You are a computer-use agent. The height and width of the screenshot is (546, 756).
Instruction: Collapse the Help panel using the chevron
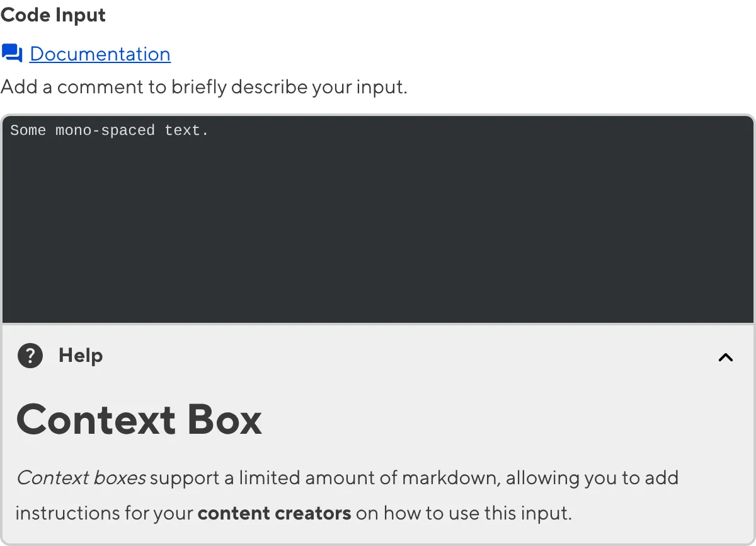coord(725,357)
